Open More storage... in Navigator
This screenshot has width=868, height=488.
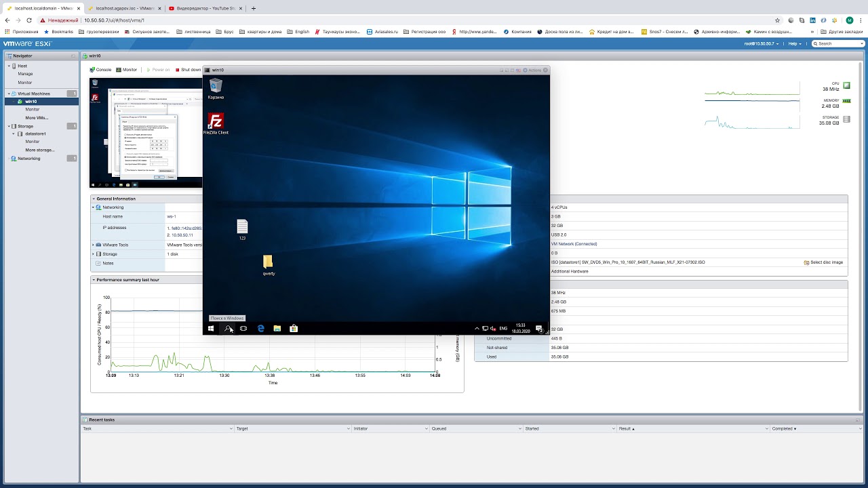pyautogui.click(x=39, y=150)
